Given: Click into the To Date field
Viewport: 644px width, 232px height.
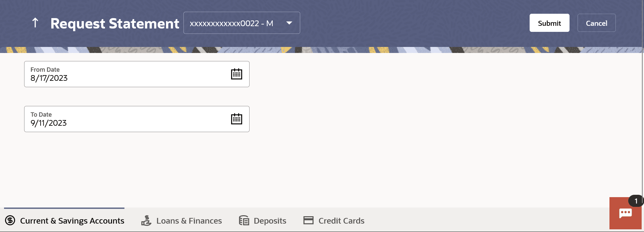Looking at the screenshot, I should tap(137, 119).
